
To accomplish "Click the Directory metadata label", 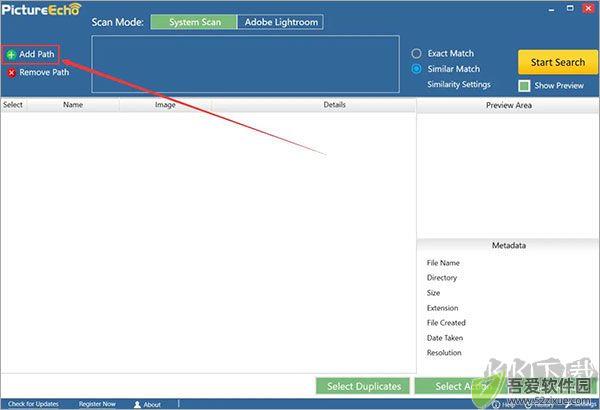I will (x=442, y=278).
